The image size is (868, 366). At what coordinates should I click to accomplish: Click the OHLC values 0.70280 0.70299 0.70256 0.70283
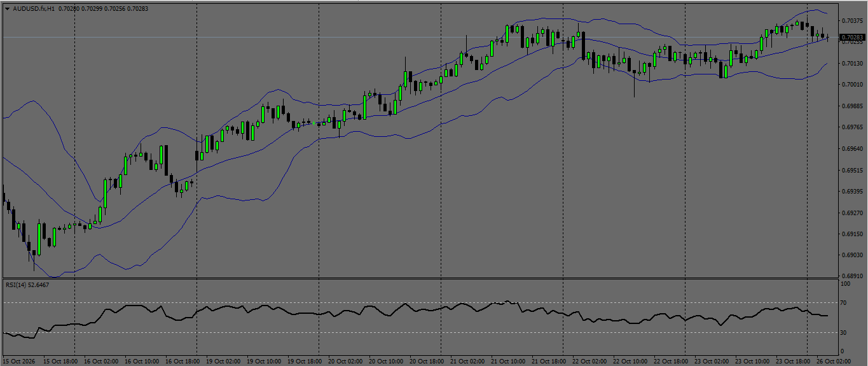102,8
